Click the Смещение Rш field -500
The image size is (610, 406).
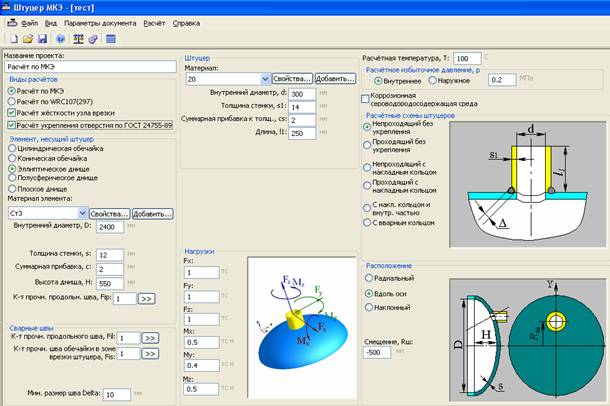click(x=377, y=353)
